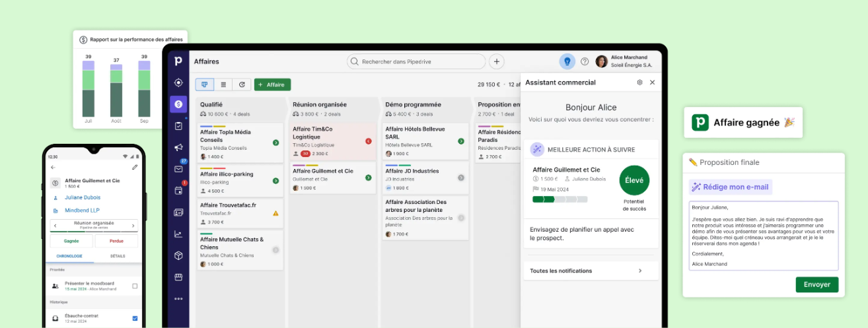Viewport: 868px width, 328px height.
Task: Open the More dots menu in sidebar
Action: (178, 298)
